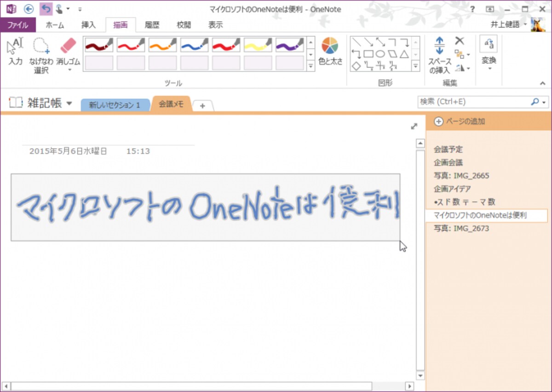This screenshot has height=392, width=552.
Task: Click the delete X icon in 編集
Action: pyautogui.click(x=460, y=41)
